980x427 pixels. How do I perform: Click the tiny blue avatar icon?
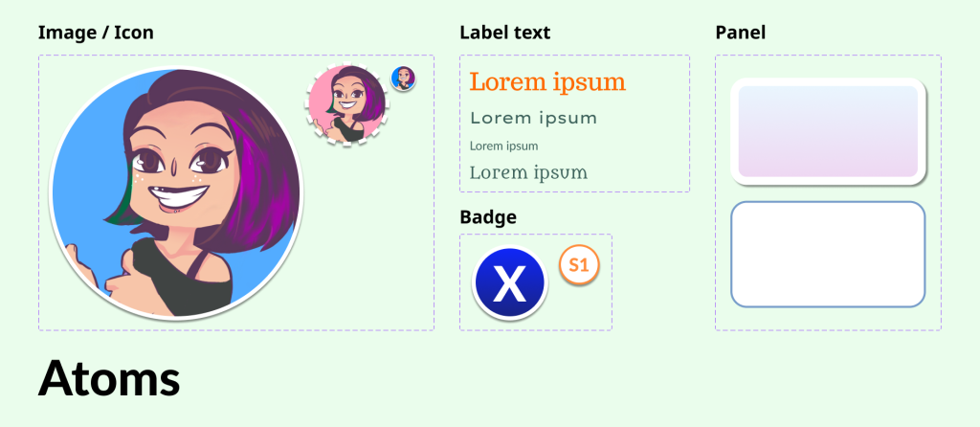coord(403,79)
